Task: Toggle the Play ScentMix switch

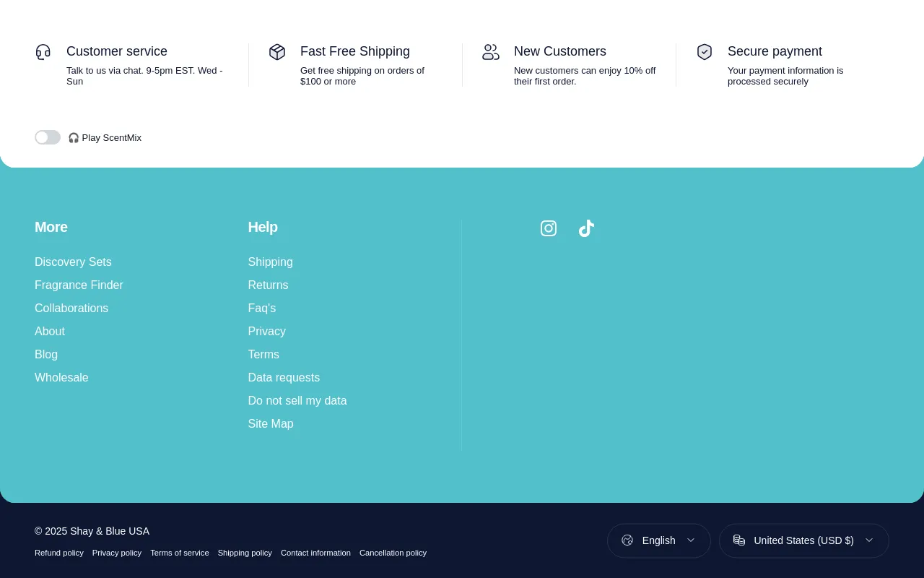Action: tap(48, 137)
